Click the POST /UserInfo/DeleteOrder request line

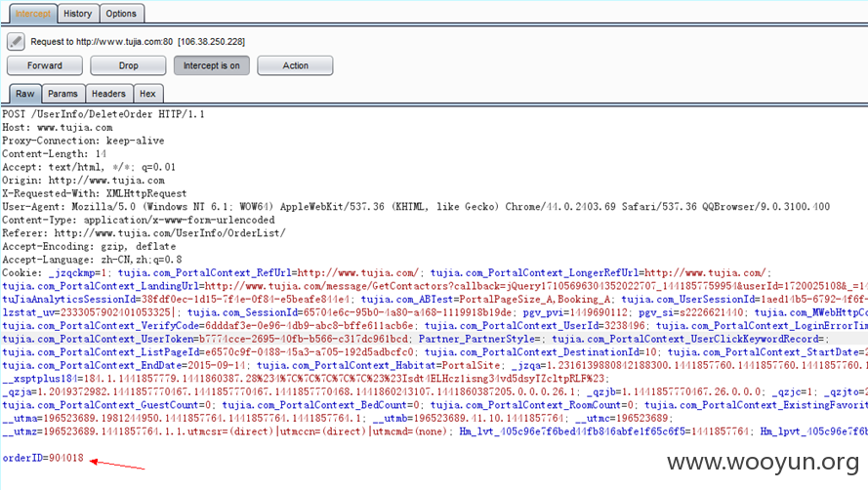[x=103, y=114]
